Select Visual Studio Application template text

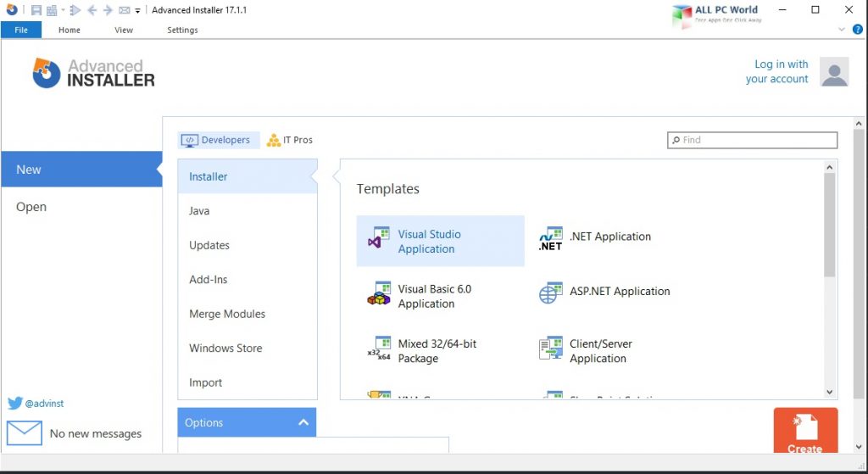[429, 242]
